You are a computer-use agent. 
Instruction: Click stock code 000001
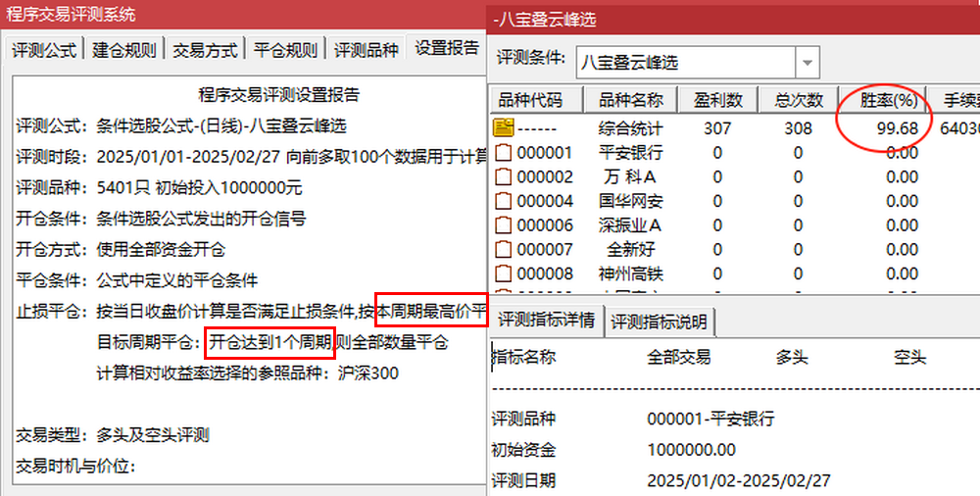tap(545, 153)
